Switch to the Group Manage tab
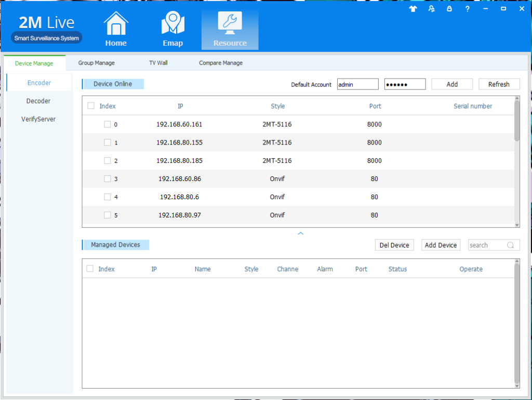This screenshot has width=532, height=400. (96, 62)
